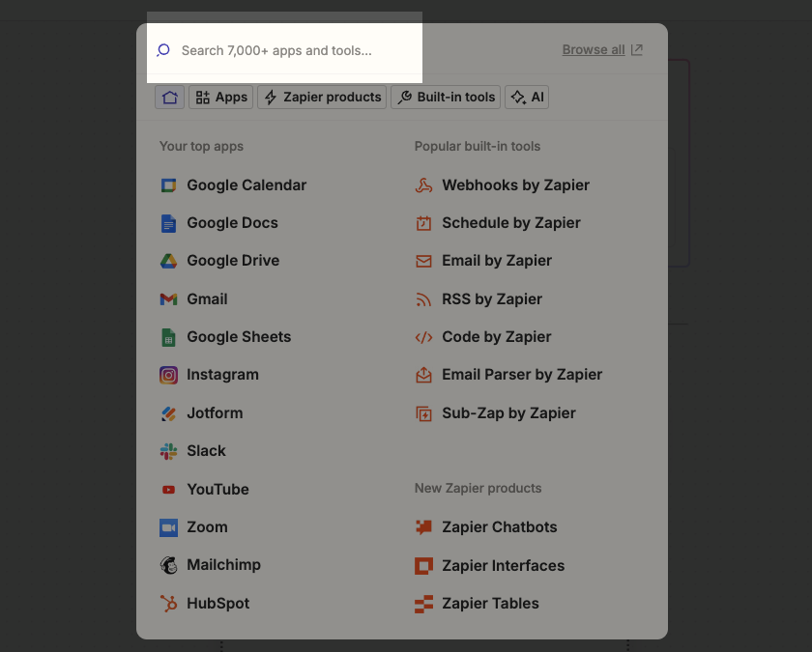812x652 pixels.
Task: Click the Zoom icon
Action: (168, 527)
